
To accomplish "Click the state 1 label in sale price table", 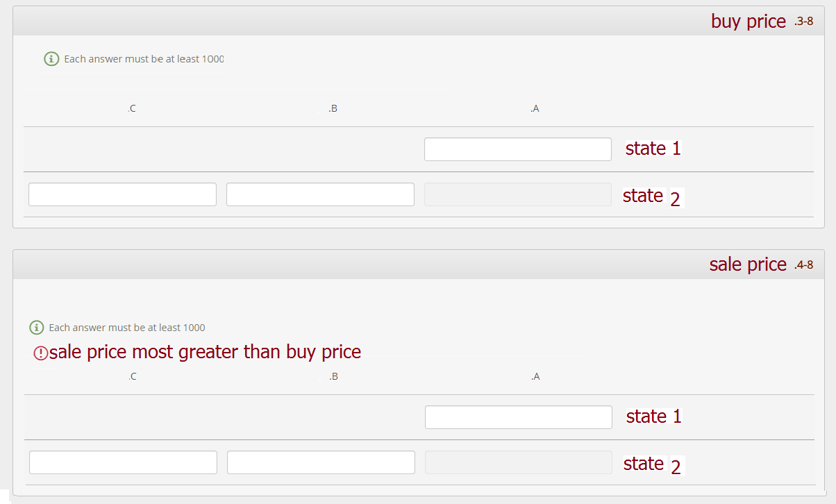I will coord(653,417).
